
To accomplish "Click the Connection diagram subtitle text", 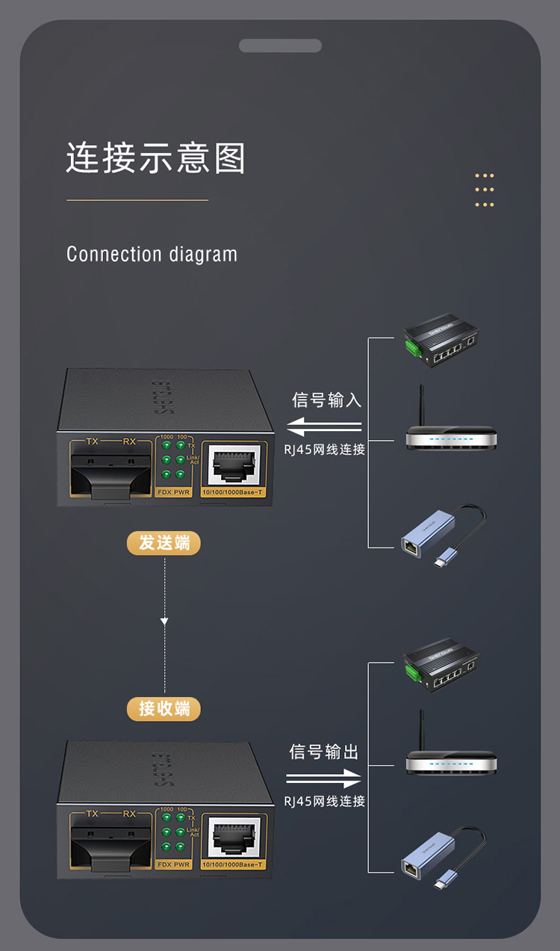I will tap(152, 254).
